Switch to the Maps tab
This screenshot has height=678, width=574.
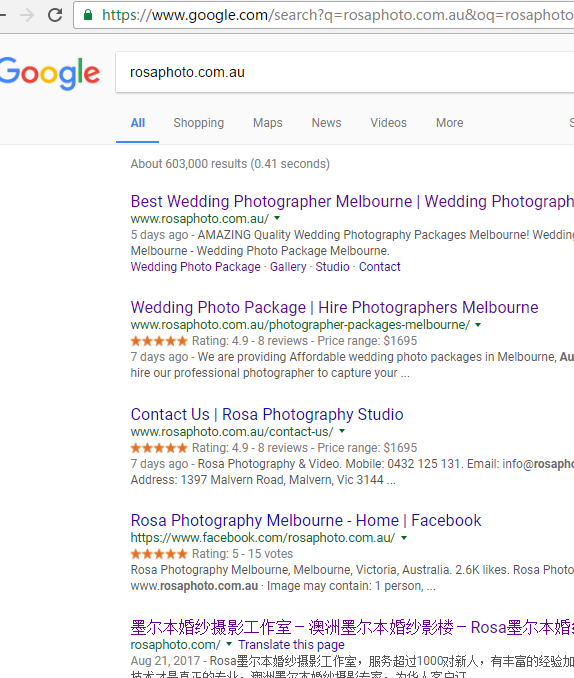[x=268, y=123]
